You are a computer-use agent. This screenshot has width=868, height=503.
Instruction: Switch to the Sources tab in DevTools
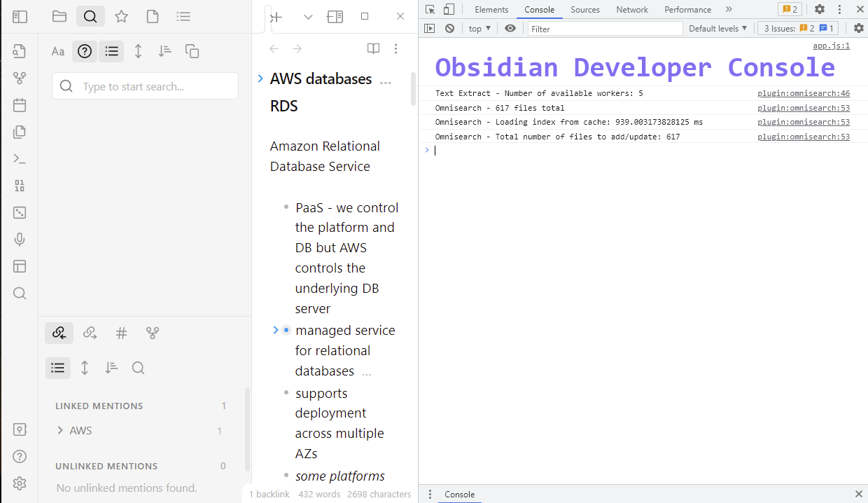pos(585,9)
